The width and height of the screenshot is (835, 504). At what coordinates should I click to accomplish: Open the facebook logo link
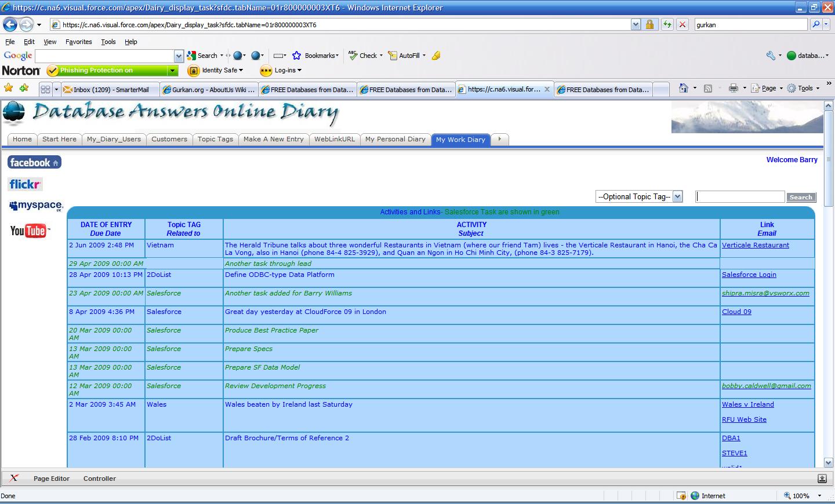click(x=34, y=162)
